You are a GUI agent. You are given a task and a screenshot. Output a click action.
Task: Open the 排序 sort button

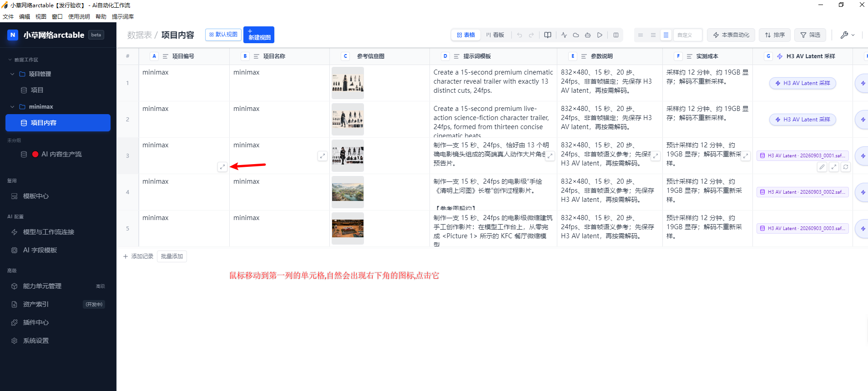[x=775, y=35]
